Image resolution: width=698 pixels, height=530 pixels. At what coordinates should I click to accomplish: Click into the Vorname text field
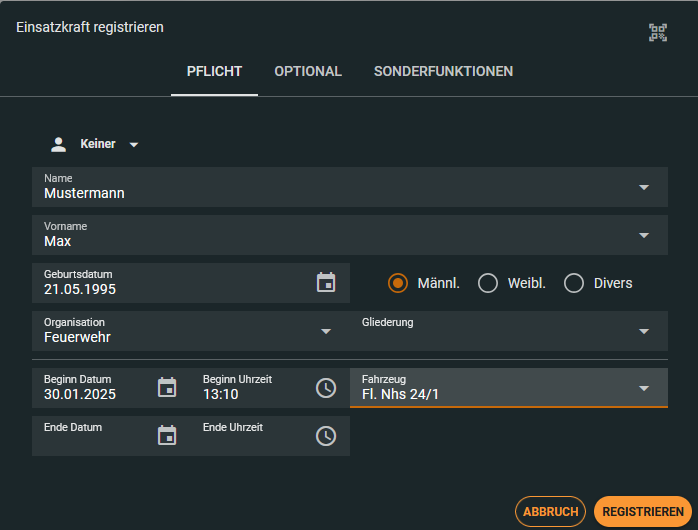pos(330,241)
